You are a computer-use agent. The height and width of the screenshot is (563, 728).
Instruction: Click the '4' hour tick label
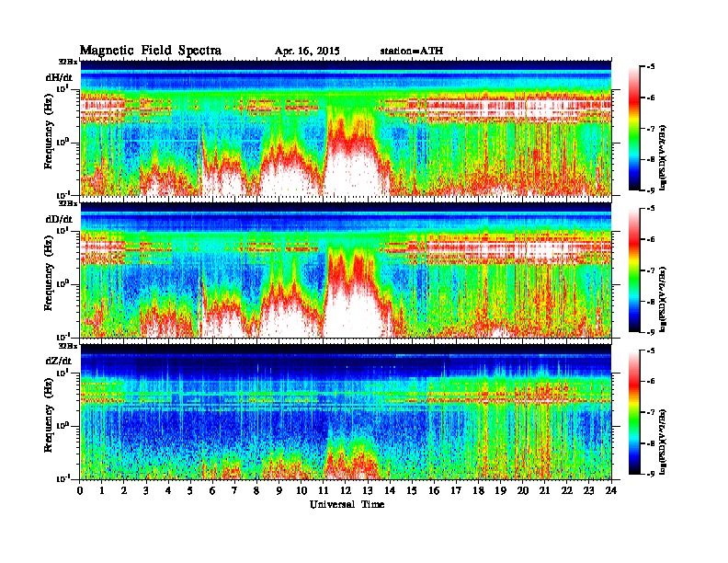(168, 491)
